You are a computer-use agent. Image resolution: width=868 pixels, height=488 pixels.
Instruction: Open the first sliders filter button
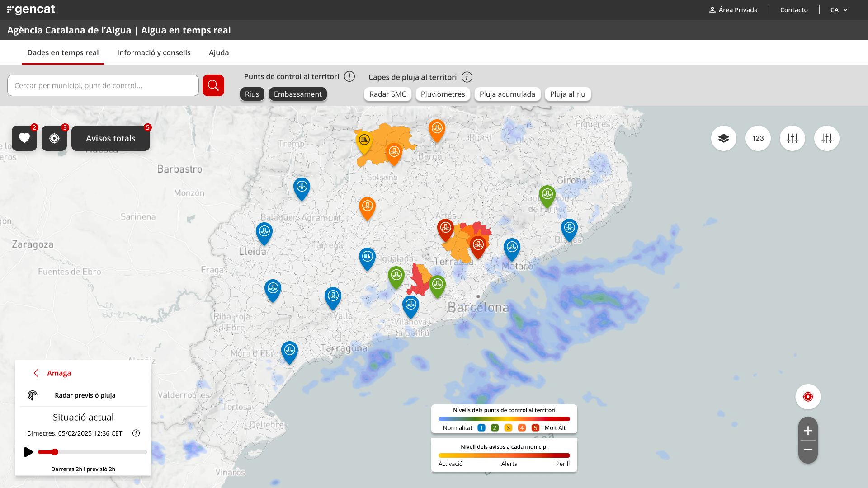click(x=793, y=138)
